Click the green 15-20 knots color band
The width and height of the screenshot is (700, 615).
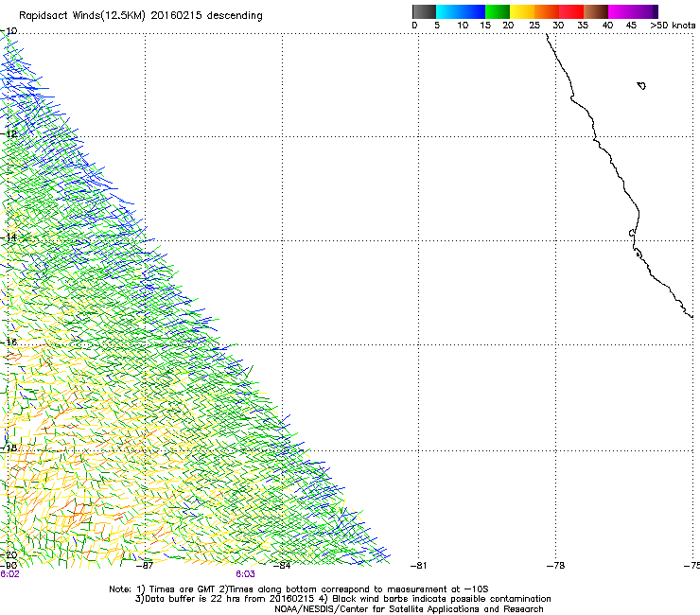498,11
